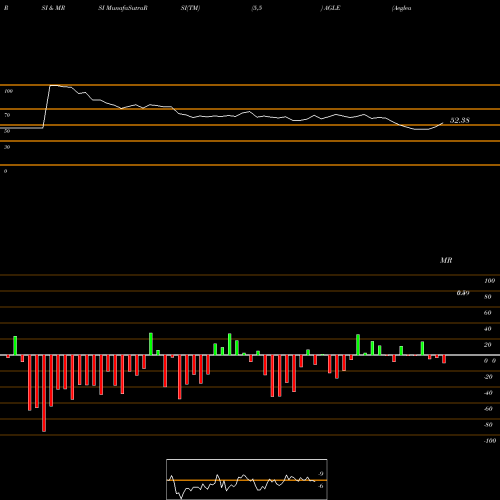
Task: Select the -100 label on MR axis
Action: [x=490, y=441]
